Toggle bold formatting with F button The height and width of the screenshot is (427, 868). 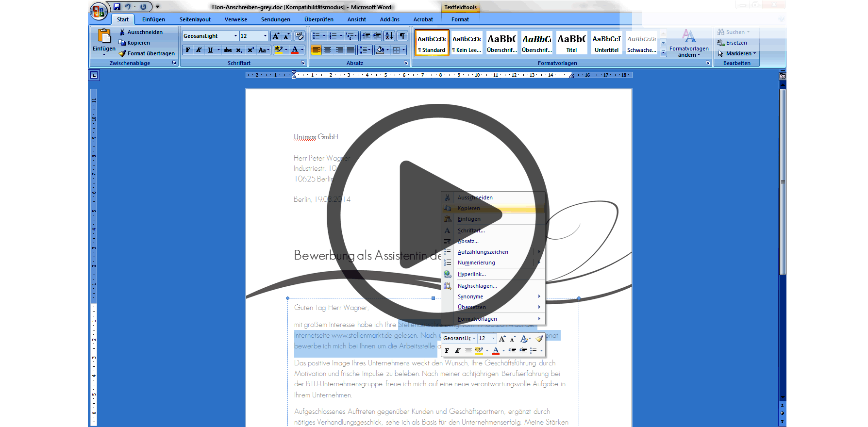click(188, 50)
